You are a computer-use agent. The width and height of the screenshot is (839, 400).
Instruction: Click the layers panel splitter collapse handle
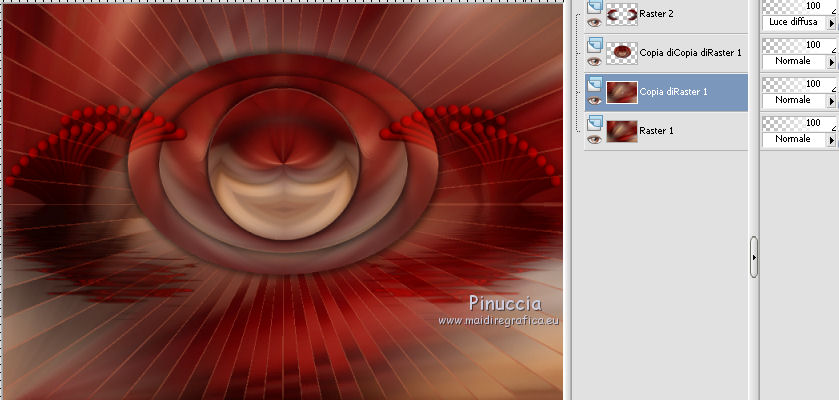pyautogui.click(x=754, y=257)
